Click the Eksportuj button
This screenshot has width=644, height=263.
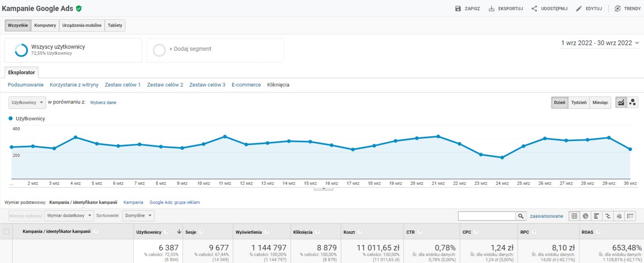[x=506, y=8]
